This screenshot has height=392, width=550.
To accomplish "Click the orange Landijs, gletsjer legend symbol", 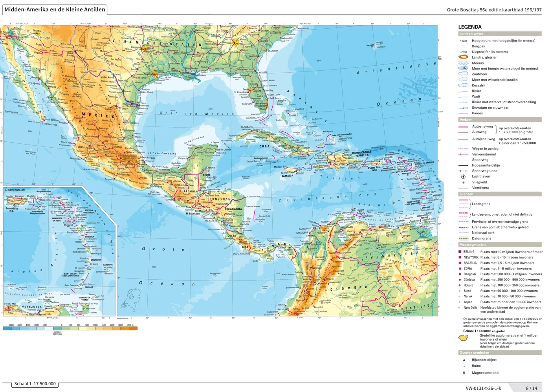I will click(463, 57).
